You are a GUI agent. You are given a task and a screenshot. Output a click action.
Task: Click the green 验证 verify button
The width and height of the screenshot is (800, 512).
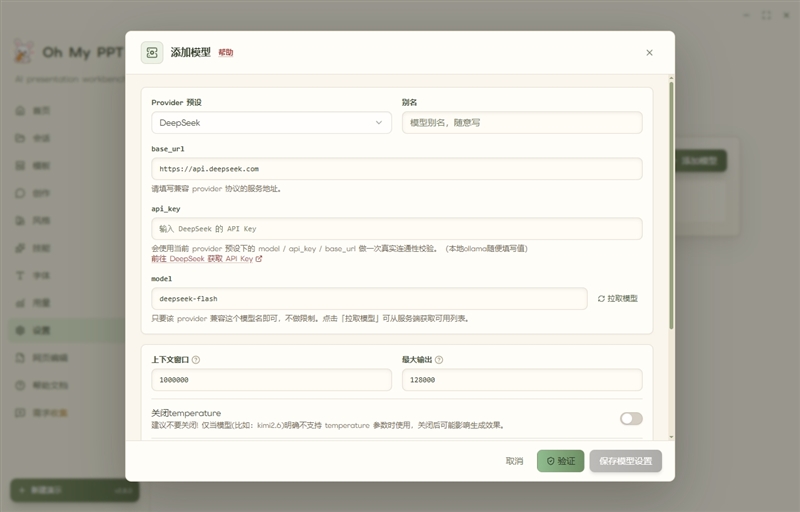coord(560,461)
